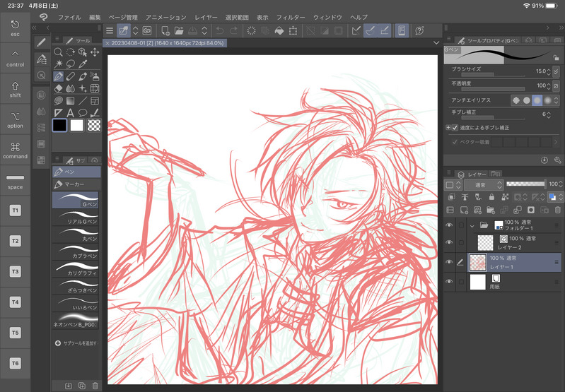Open the アニメーション menu
Screen dimensions: 565x392
click(x=165, y=17)
